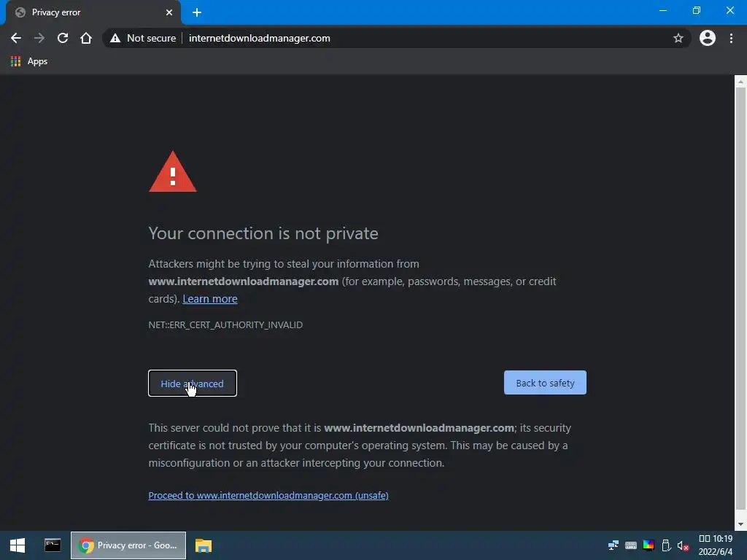Open the taskbar clock showing 10:19

coord(716,545)
